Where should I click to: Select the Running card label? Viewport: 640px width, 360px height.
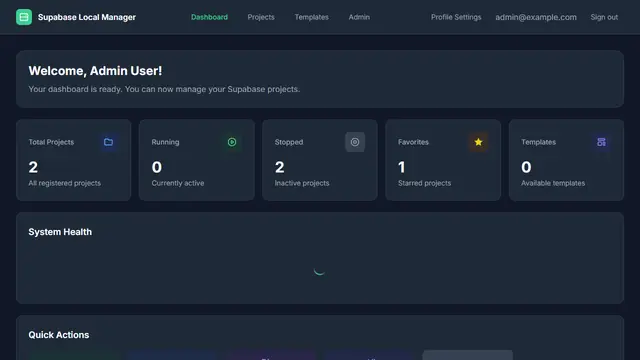165,142
